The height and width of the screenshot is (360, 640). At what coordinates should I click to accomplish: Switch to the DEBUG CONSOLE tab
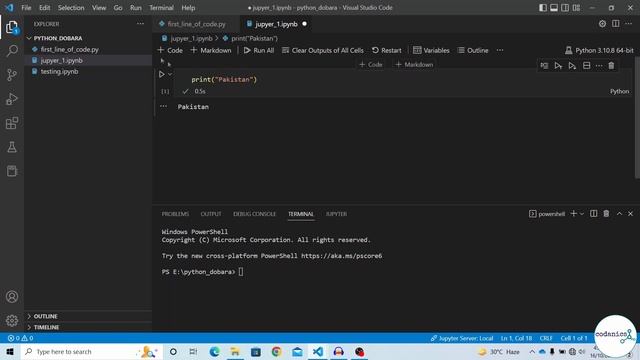[x=254, y=214]
